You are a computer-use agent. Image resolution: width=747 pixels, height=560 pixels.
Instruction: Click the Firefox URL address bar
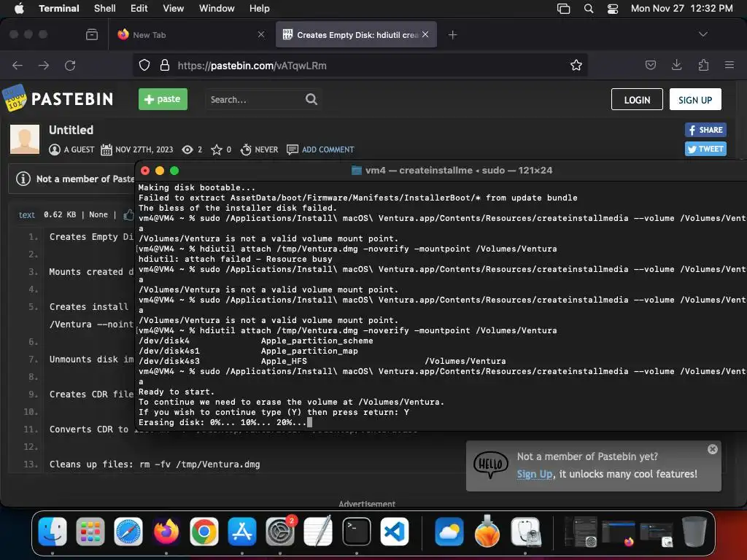coord(360,65)
